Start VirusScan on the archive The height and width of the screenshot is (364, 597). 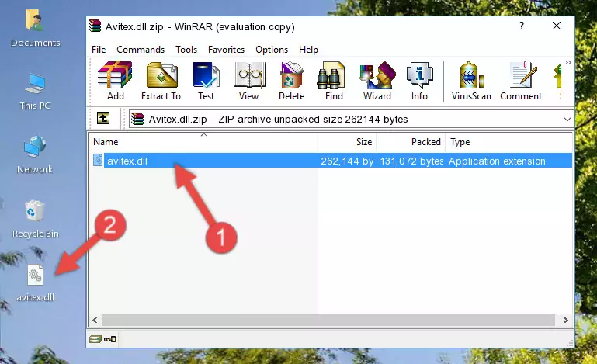click(471, 81)
